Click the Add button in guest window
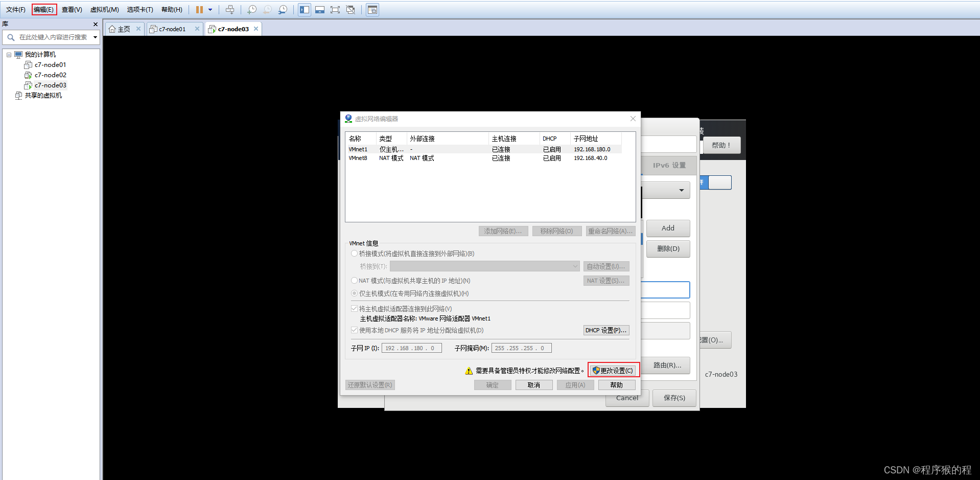The height and width of the screenshot is (480, 980). tap(668, 228)
